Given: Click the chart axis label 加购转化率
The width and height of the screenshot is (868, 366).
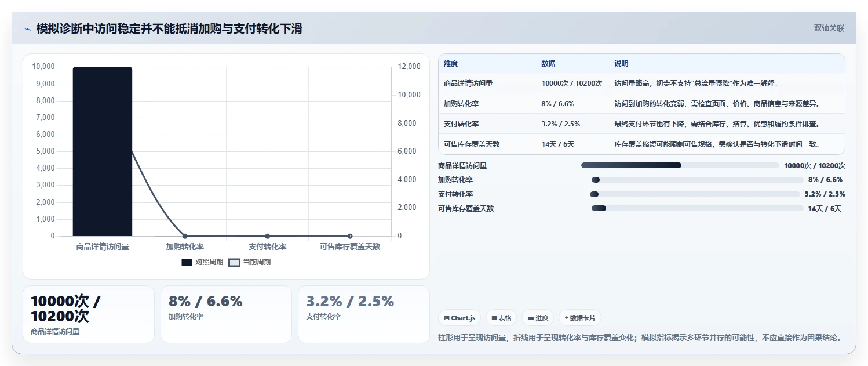Looking at the screenshot, I should coord(185,247).
